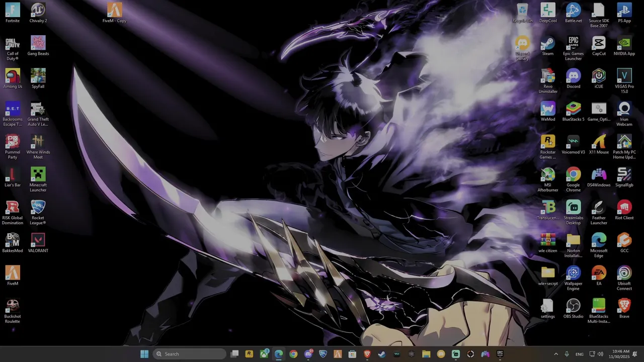The height and width of the screenshot is (362, 644).
Task: Select the DS4Windows icon
Action: pyautogui.click(x=599, y=177)
